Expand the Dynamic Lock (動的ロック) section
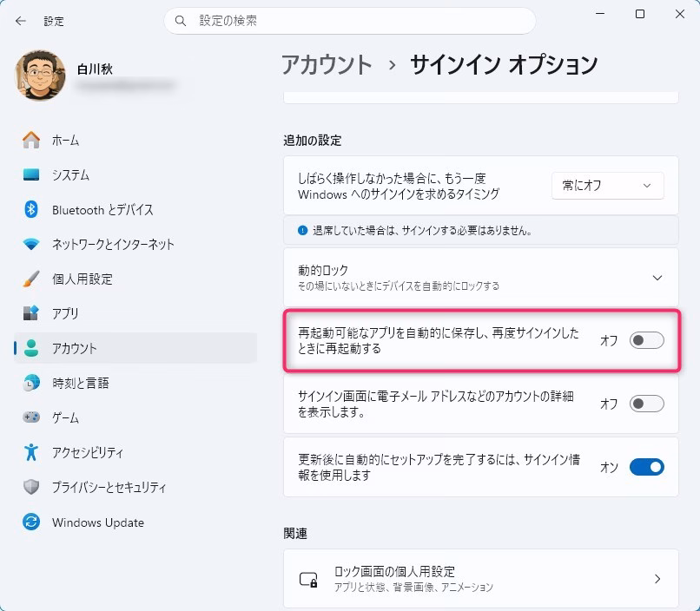This screenshot has height=611, width=700. pos(657,278)
